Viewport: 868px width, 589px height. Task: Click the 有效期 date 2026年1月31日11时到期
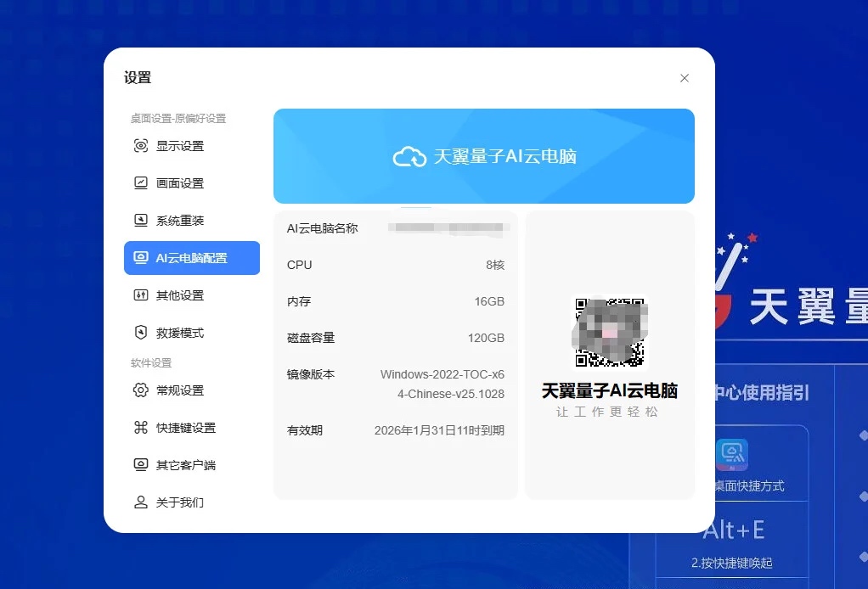440,430
